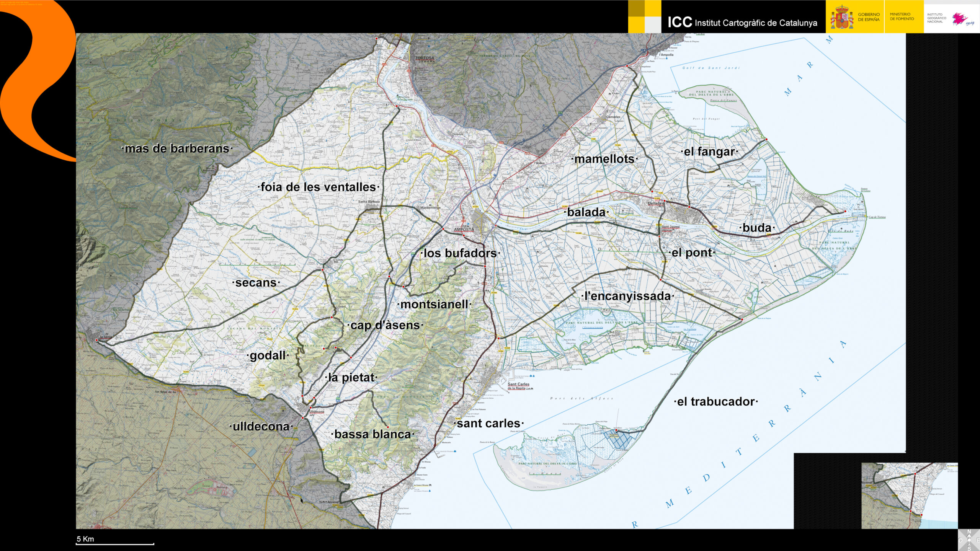Screen dimensions: 980x551
Task: Click the Tortosa town label on map
Action: point(425,58)
